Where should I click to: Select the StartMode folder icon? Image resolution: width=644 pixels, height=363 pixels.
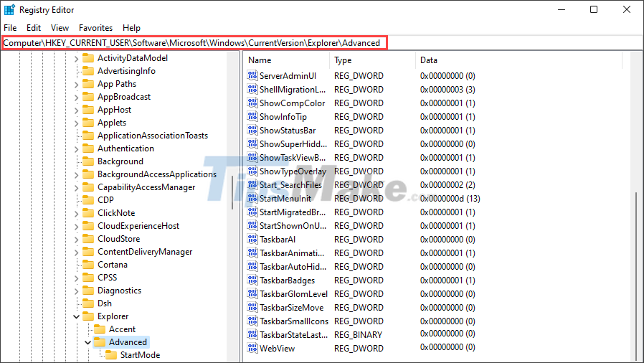pyautogui.click(x=111, y=355)
